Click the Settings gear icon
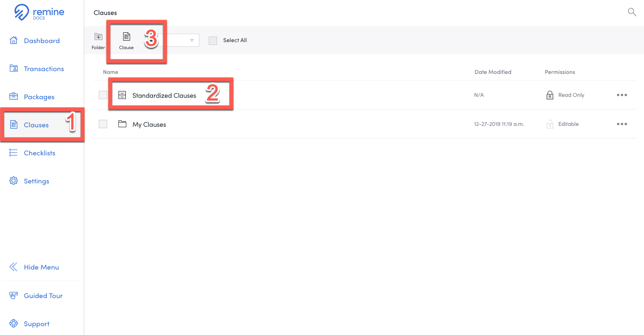 [14, 181]
